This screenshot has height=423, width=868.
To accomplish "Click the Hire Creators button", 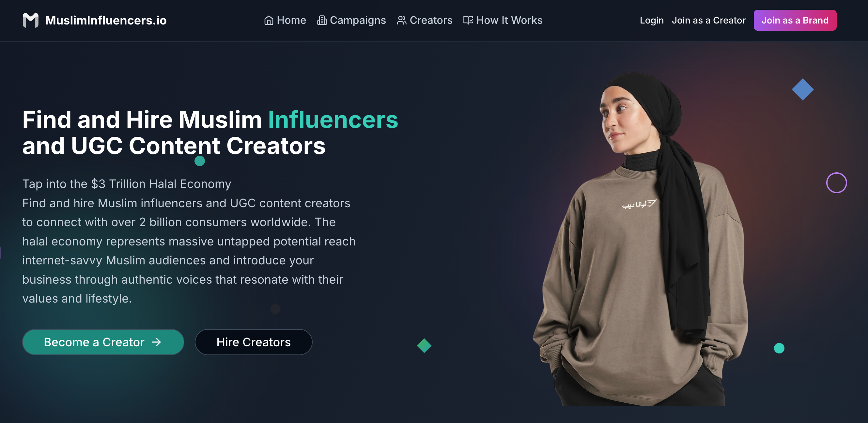I will coord(254,342).
